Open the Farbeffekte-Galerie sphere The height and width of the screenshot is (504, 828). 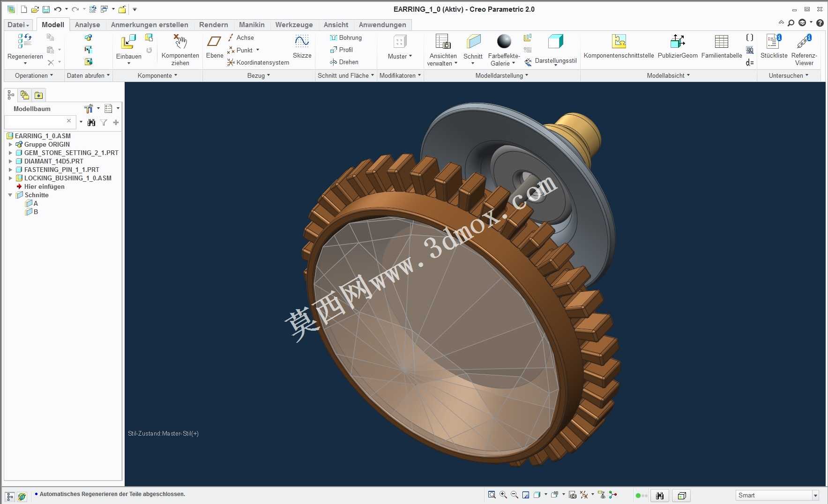(504, 41)
